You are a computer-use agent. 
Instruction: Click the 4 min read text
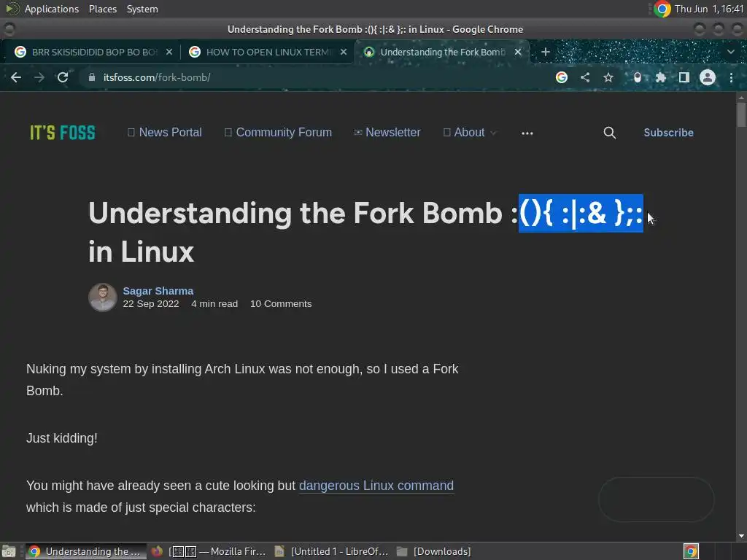pyautogui.click(x=214, y=304)
